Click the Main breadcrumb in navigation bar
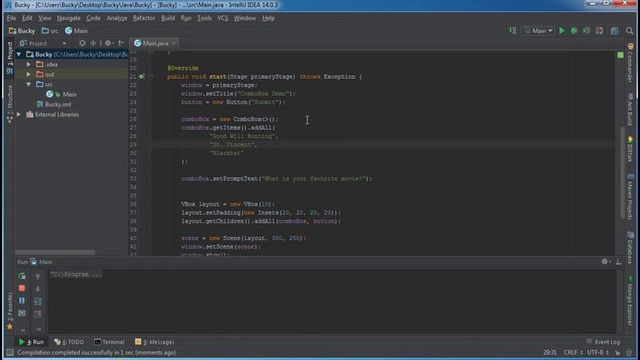Viewport: 640px width, 360px height. pyautogui.click(x=76, y=31)
